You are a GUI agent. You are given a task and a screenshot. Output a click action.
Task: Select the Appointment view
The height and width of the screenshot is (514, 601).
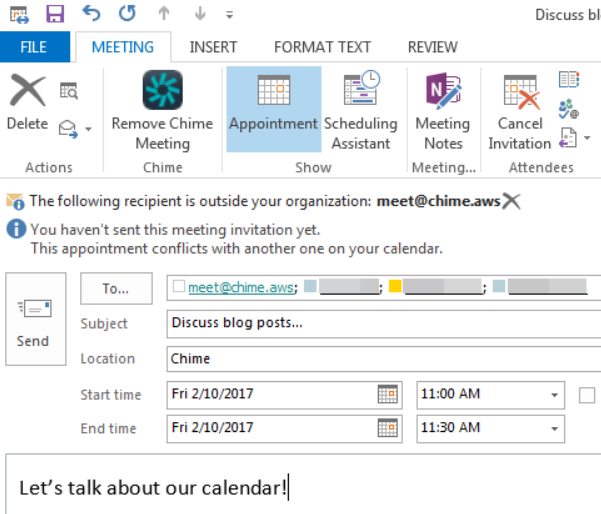[x=274, y=109]
